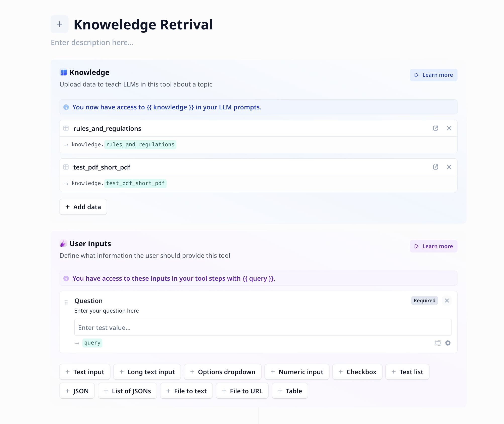
Task: Remove the test_pdf_short_pdf knowledge source
Action: coord(449,167)
